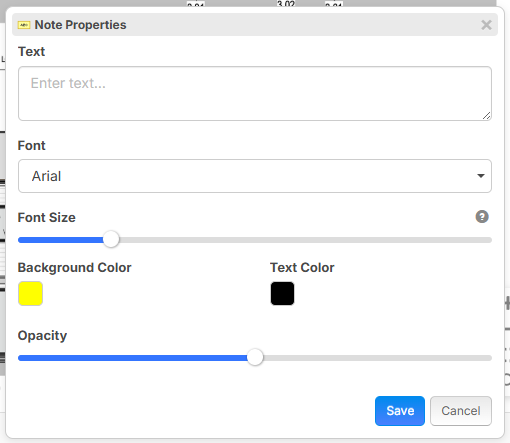
Task: Open the black Text Color swatch
Action: 282,293
